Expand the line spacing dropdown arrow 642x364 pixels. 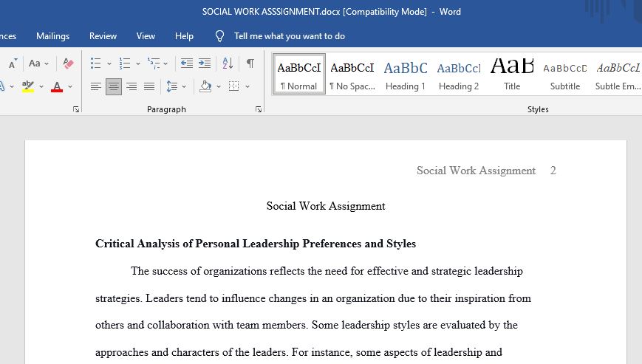pyautogui.click(x=184, y=86)
